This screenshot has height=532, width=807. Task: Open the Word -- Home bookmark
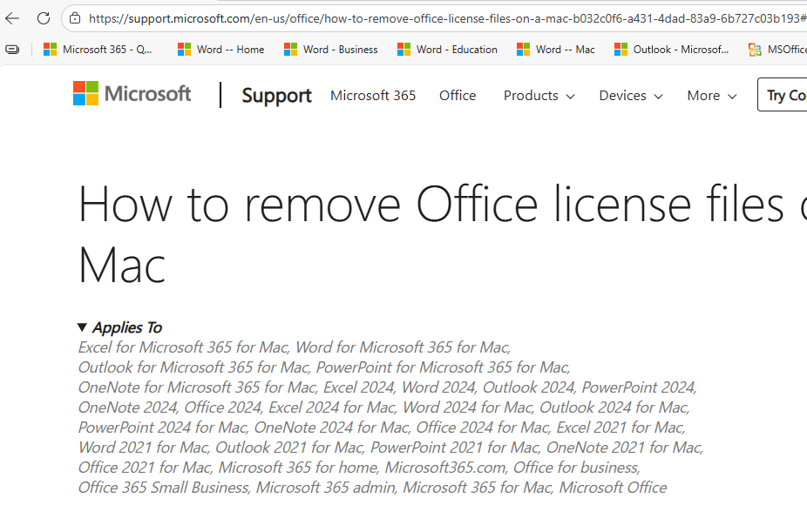[x=220, y=50]
